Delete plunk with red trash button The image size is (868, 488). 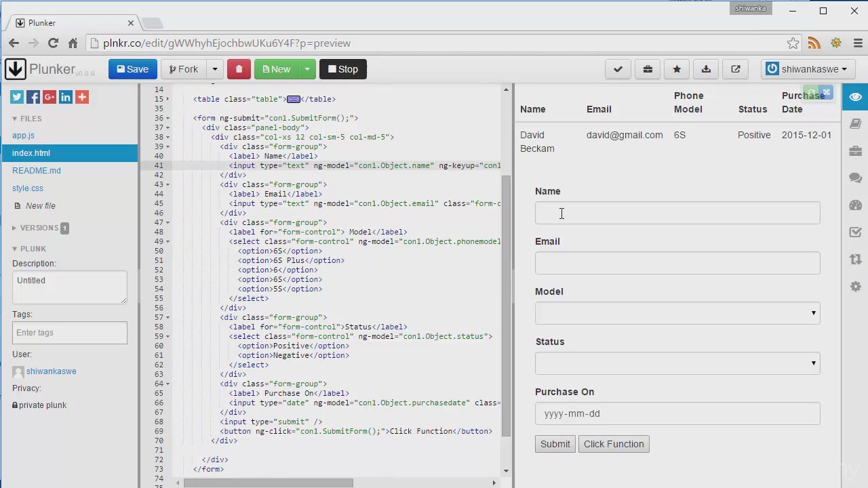239,69
